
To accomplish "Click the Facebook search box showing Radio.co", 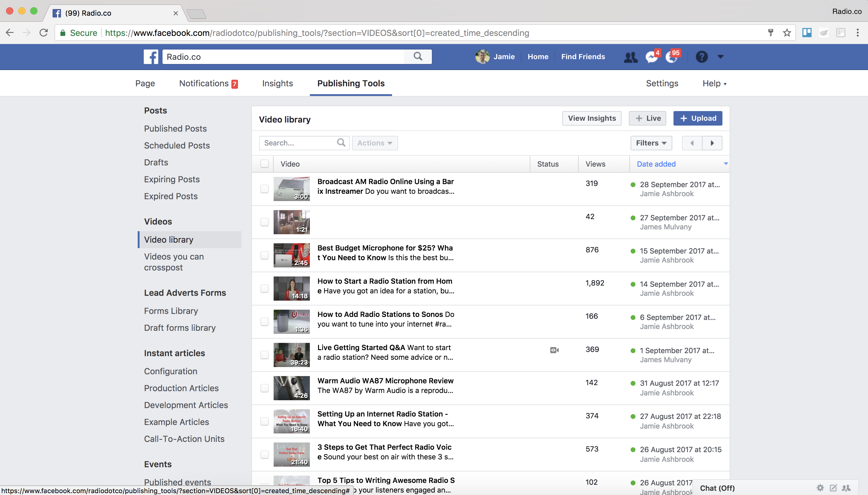I will (x=283, y=57).
